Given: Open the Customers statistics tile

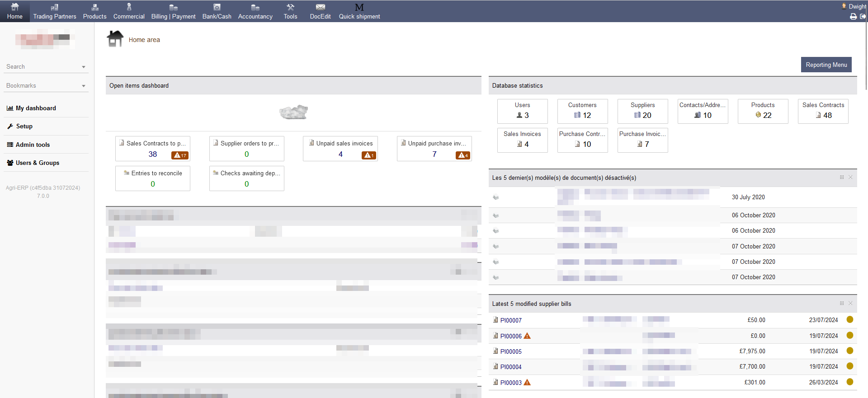Looking at the screenshot, I should pos(583,111).
